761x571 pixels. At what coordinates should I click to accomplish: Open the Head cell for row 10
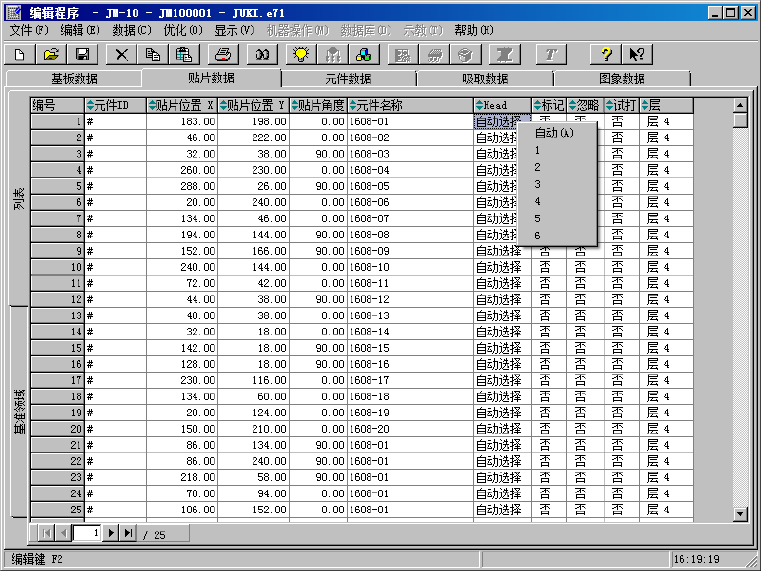tap(502, 267)
